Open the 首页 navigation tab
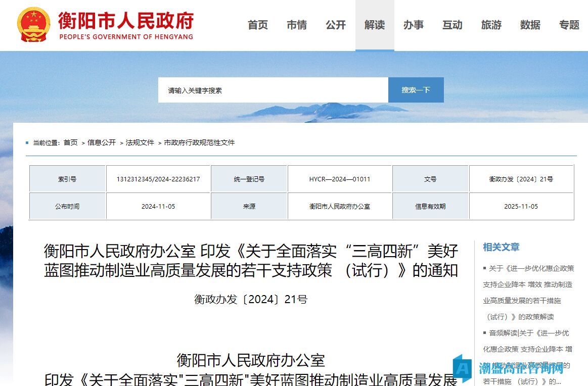This screenshot has height=386, width=588. [258, 25]
